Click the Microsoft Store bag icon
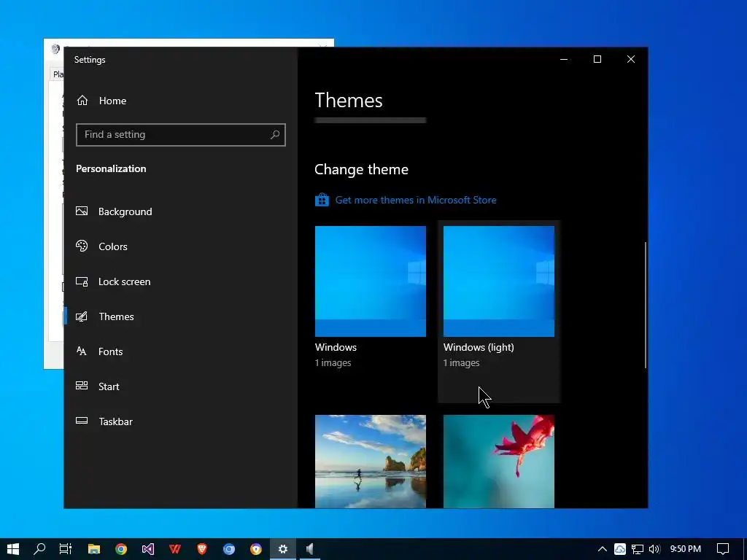The image size is (747, 560). click(x=322, y=200)
